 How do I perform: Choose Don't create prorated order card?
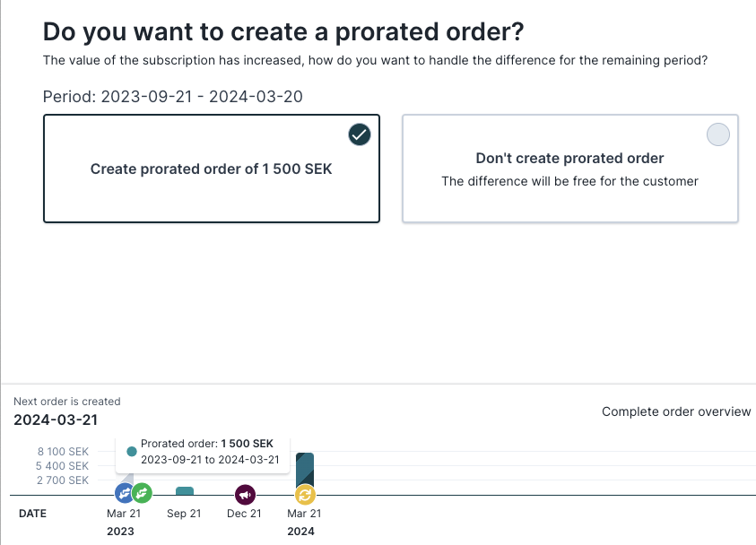[570, 169]
